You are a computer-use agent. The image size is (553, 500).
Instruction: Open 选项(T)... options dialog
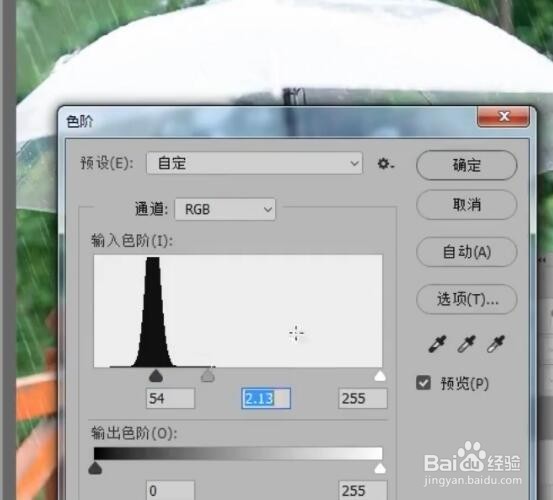coord(467,299)
